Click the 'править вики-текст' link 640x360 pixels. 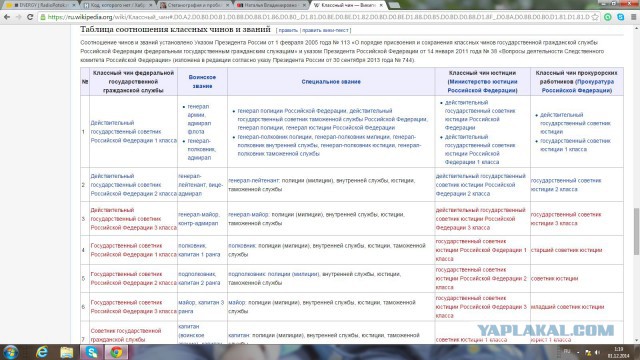click(x=325, y=30)
